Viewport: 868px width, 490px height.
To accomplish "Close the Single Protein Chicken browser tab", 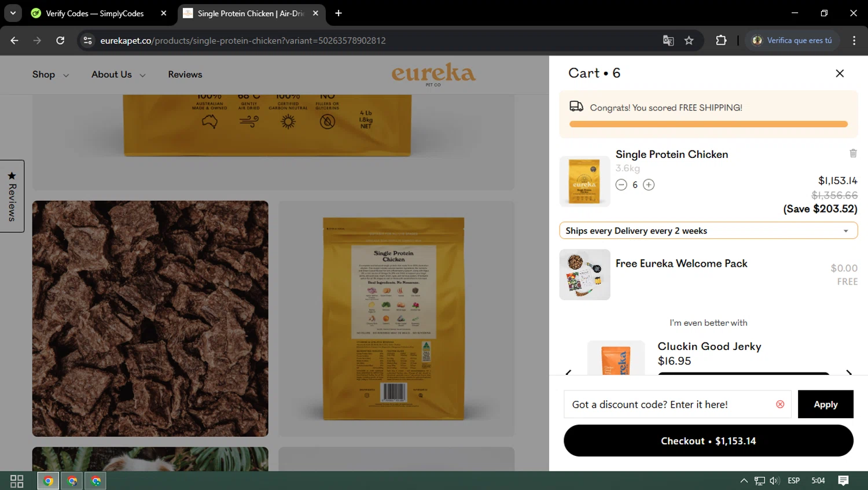I will pos(315,13).
